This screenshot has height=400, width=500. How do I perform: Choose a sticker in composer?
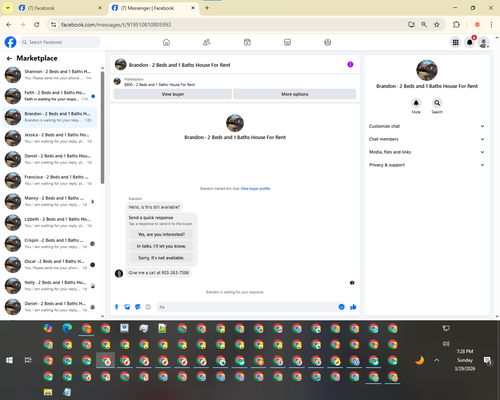click(138, 307)
